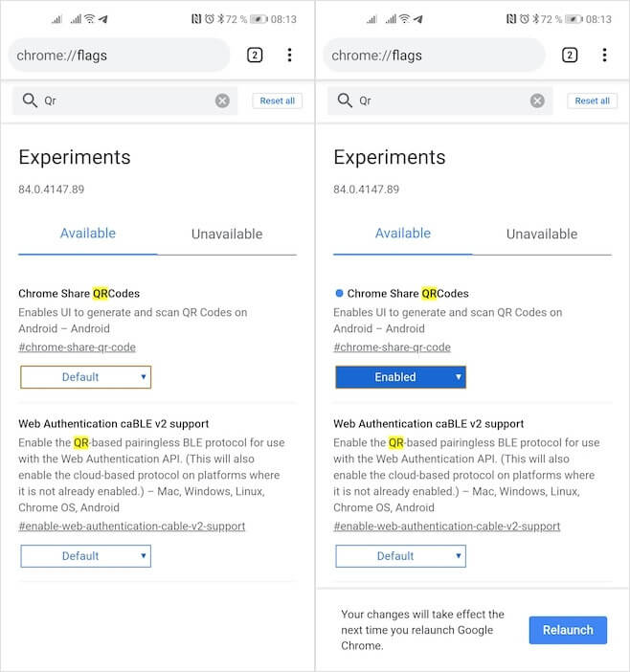Expand Default dropdown for Chrome Share QRCodes
Image resolution: width=630 pixels, height=672 pixels.
point(86,377)
